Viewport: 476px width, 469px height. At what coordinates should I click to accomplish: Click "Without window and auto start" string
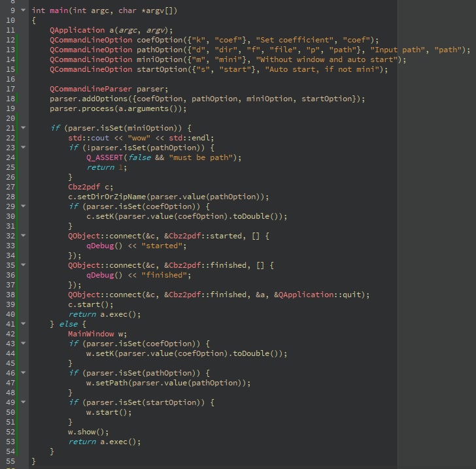[x=327, y=59]
